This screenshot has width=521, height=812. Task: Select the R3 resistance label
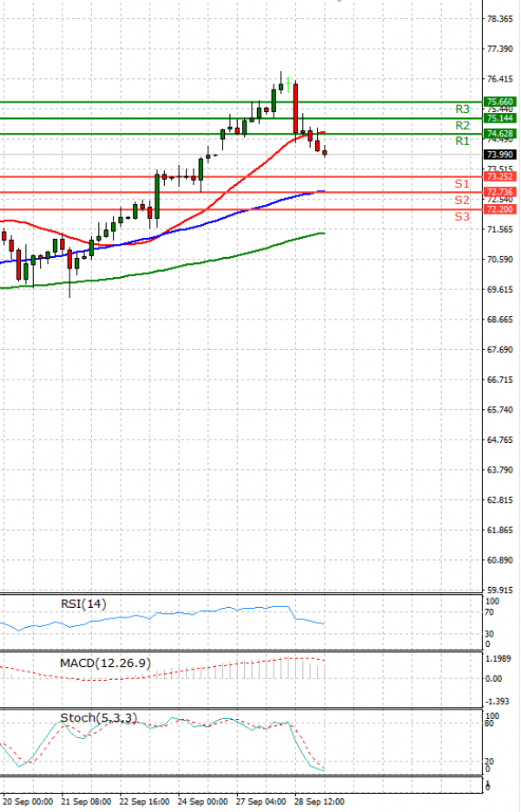click(x=462, y=109)
